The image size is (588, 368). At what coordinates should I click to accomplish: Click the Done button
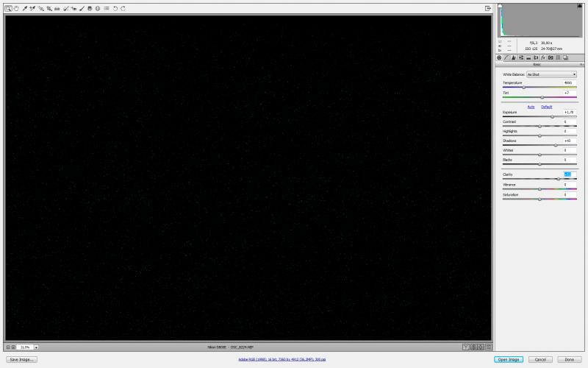569,360
